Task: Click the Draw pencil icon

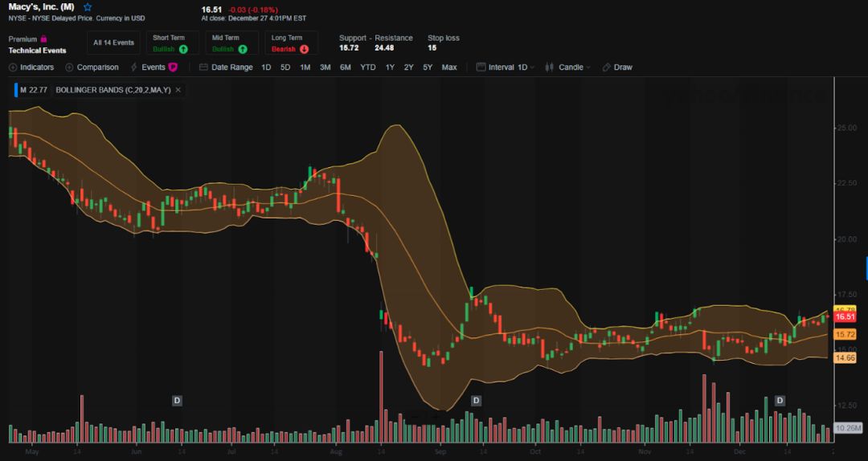Action: (606, 67)
